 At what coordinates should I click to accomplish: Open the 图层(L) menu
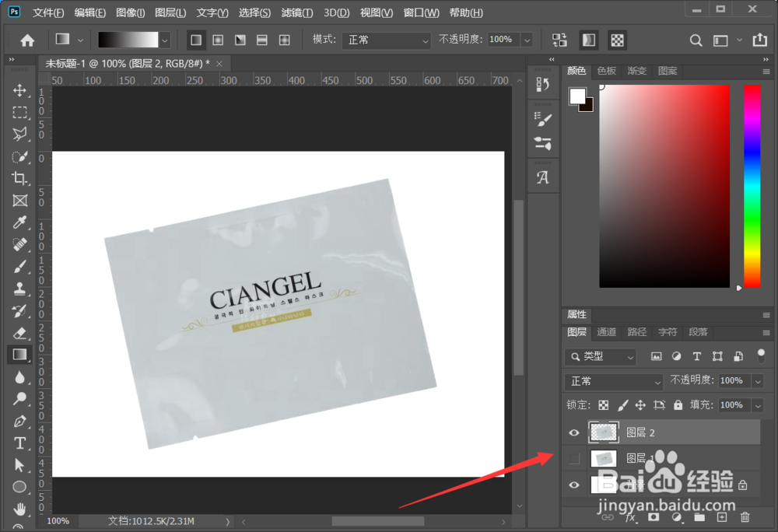[170, 12]
